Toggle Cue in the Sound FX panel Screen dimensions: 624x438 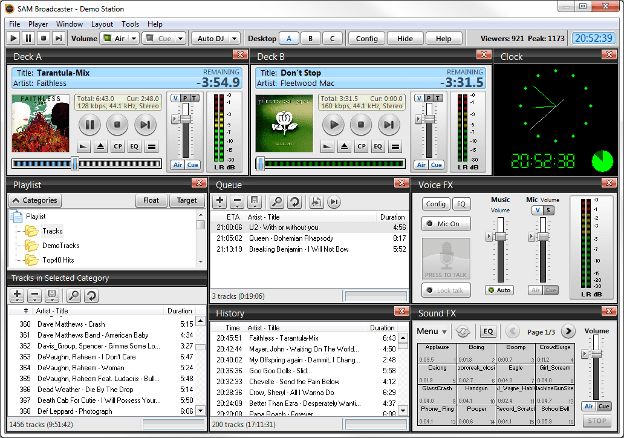(604, 406)
